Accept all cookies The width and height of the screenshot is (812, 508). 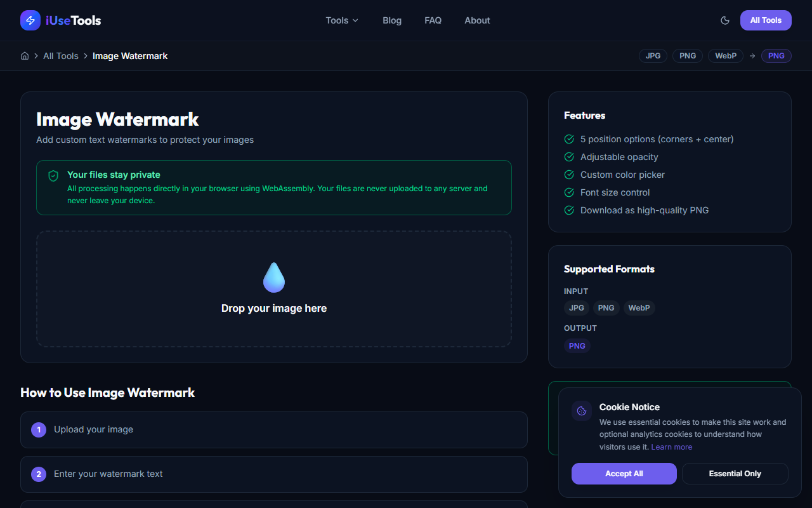[624, 473]
